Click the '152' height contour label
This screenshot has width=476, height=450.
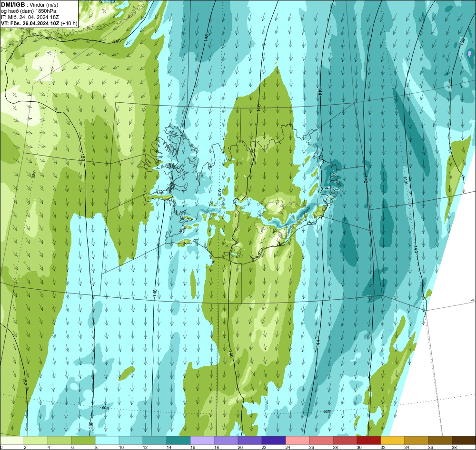point(25,382)
